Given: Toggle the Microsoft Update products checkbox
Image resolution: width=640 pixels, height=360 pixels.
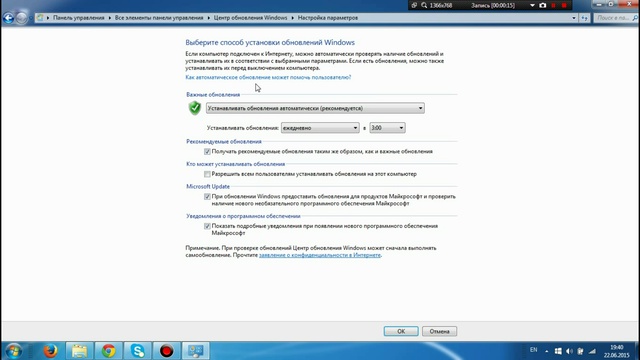Looking at the screenshot, I should tap(207, 197).
